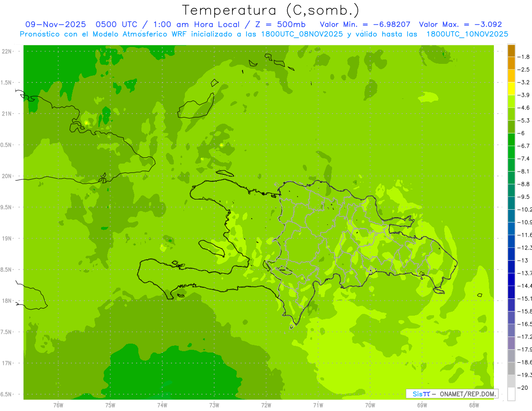Click the '-7.4' color scale value
Image resolution: width=532 pixels, height=411 pixels.
[524, 158]
